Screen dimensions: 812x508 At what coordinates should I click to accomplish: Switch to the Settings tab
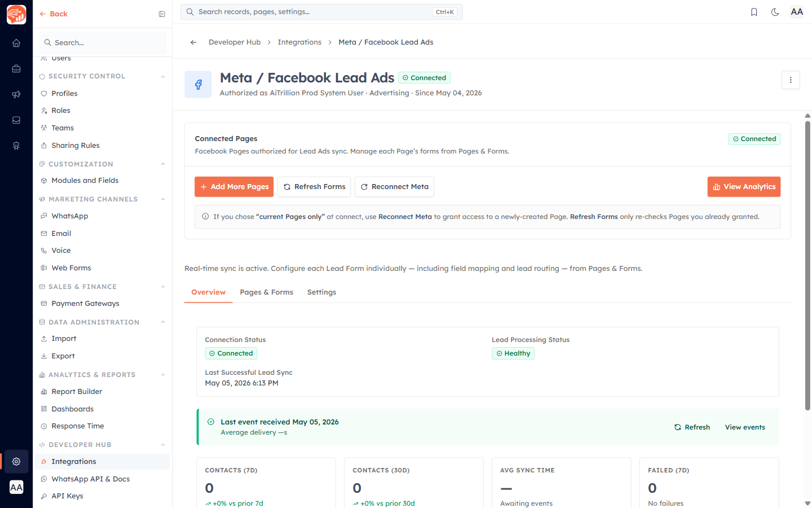tap(321, 292)
